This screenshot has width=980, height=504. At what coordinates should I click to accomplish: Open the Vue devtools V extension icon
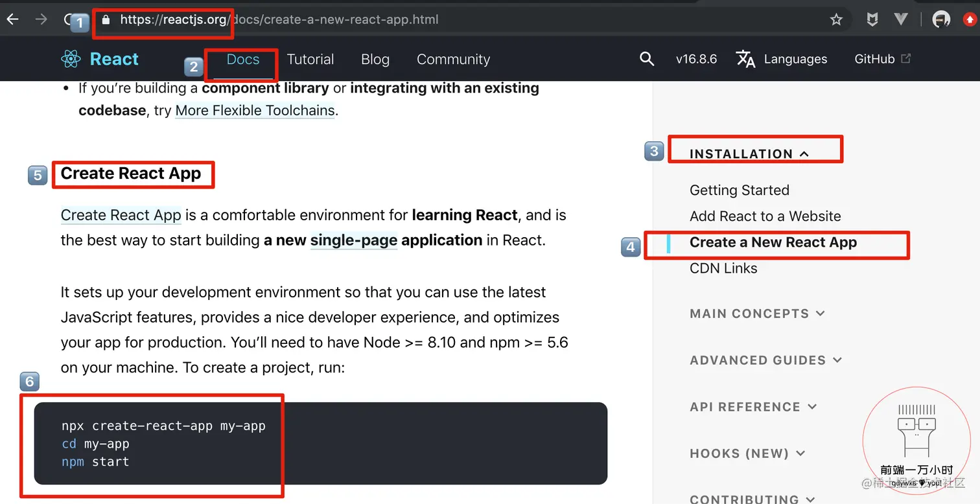coord(900,19)
